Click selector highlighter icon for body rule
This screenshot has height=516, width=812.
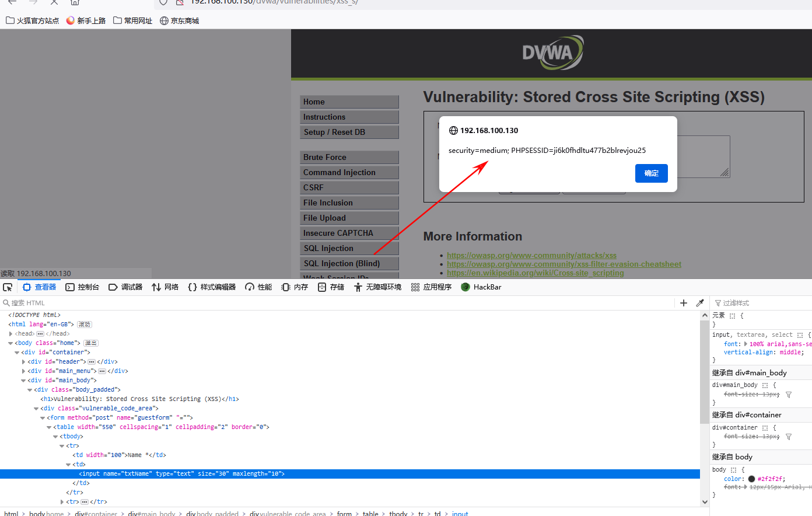click(734, 470)
